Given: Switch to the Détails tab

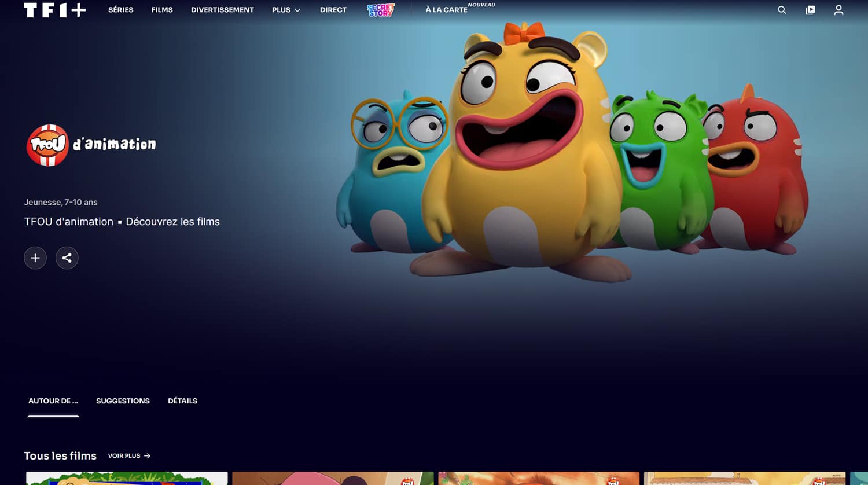Looking at the screenshot, I should [x=183, y=401].
